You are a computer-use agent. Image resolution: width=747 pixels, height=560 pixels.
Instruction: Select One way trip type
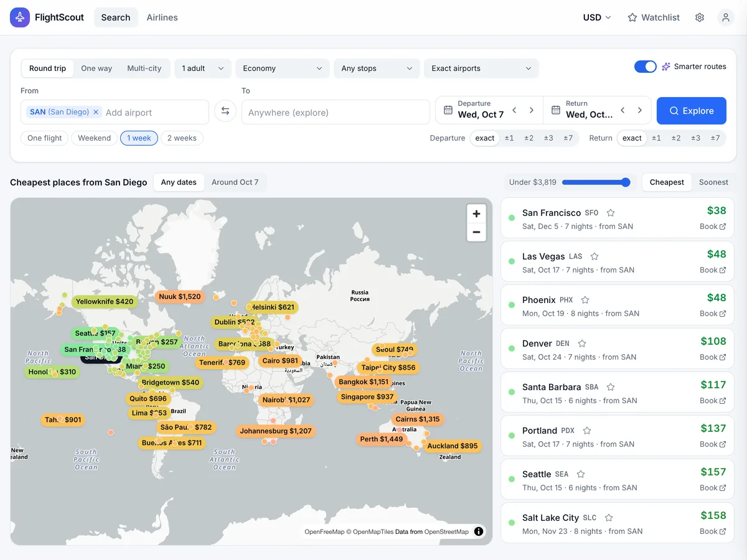click(x=96, y=68)
